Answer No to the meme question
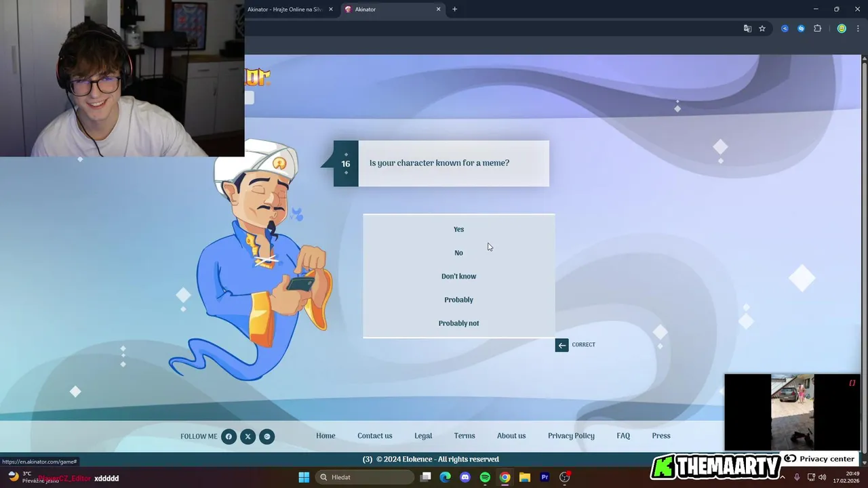 (x=458, y=253)
